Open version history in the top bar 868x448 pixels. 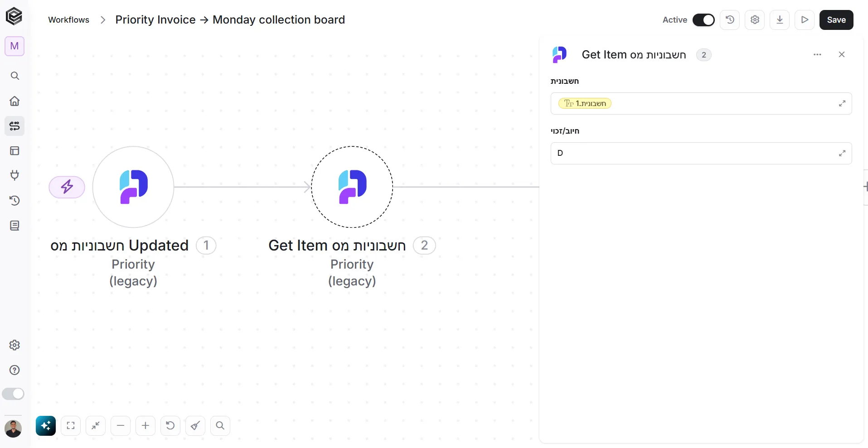730,20
